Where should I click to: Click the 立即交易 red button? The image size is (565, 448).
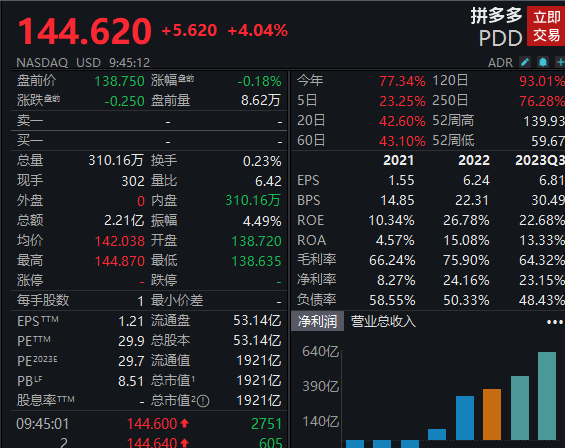pyautogui.click(x=546, y=26)
